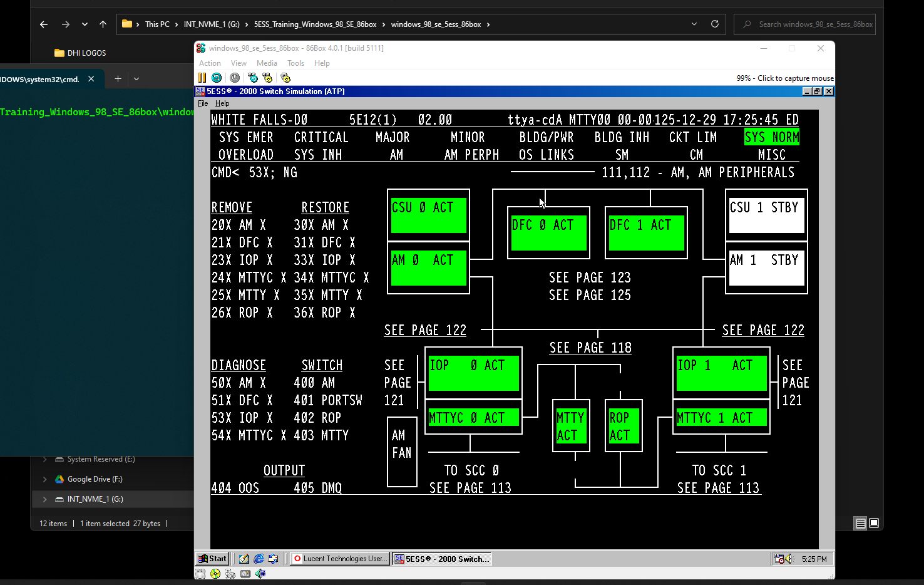Open the terminal new-tab dropdown arrow
The image size is (924, 585).
click(136, 79)
